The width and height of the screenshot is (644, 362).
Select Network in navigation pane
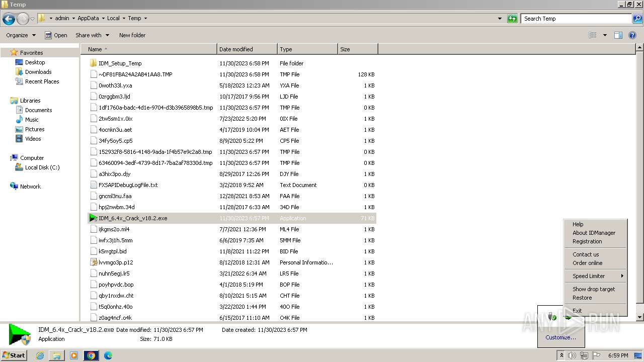pos(30,187)
